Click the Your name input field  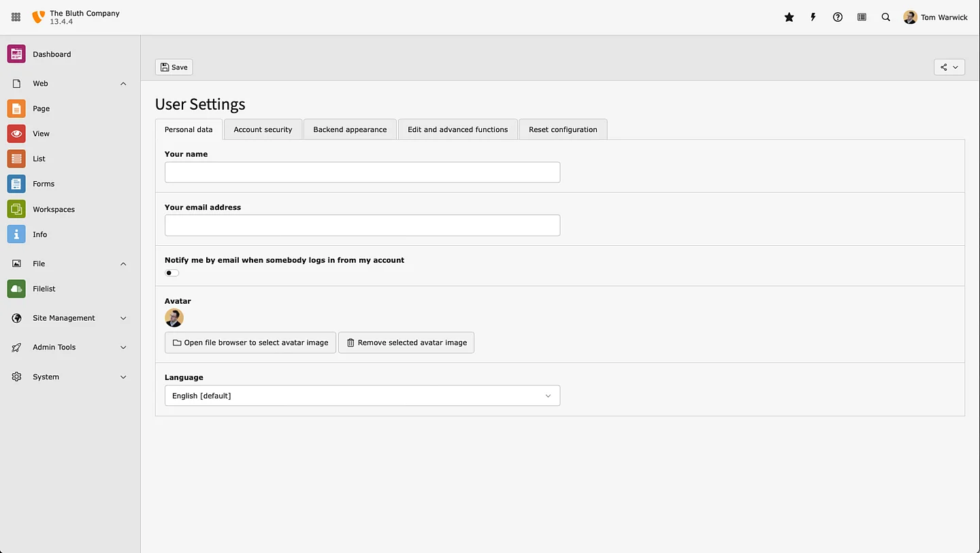point(362,172)
